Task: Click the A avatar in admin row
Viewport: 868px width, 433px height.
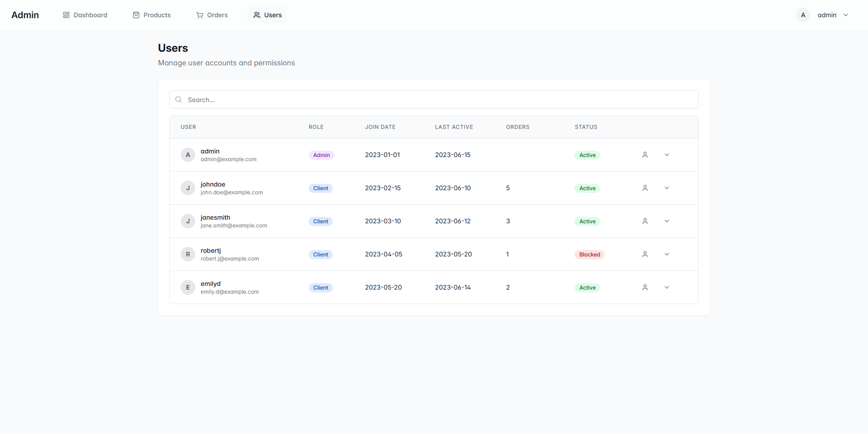Action: [x=188, y=155]
